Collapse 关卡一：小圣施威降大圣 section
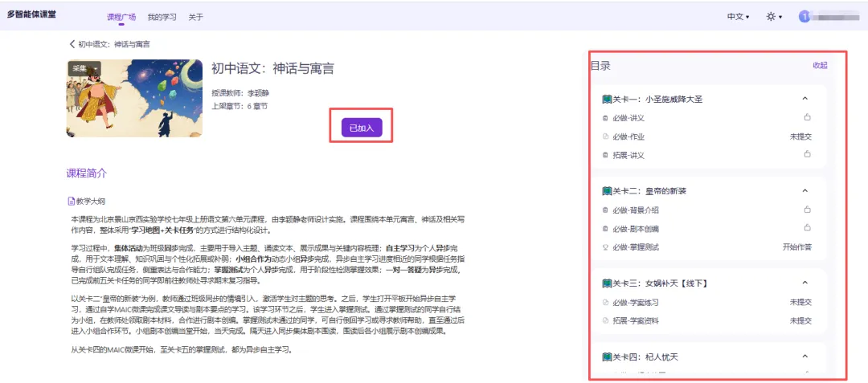Viewport: 868px width, 383px height. coord(805,99)
